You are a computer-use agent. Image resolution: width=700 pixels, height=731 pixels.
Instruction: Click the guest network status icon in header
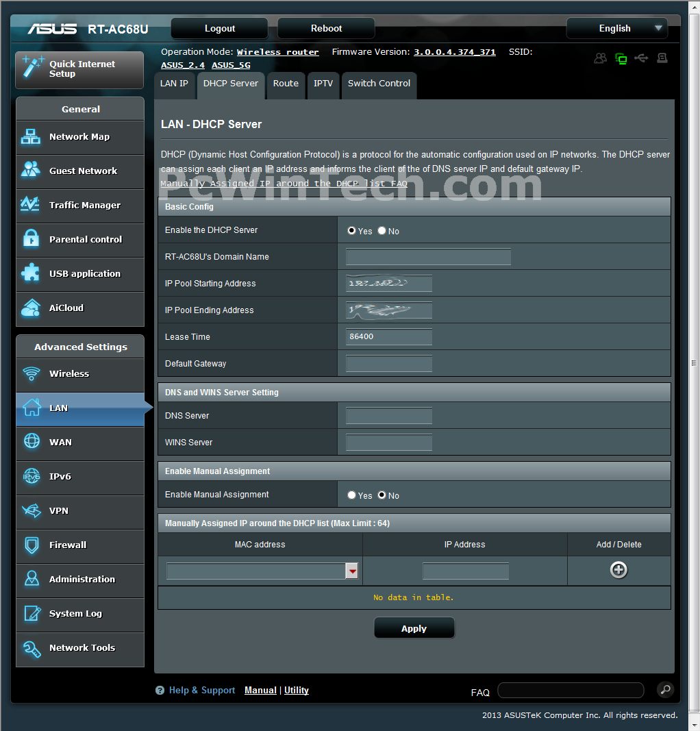click(600, 58)
